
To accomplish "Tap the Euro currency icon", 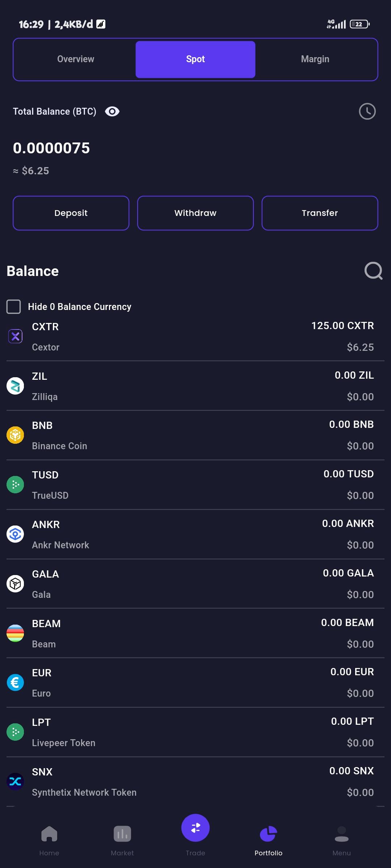I will click(15, 682).
